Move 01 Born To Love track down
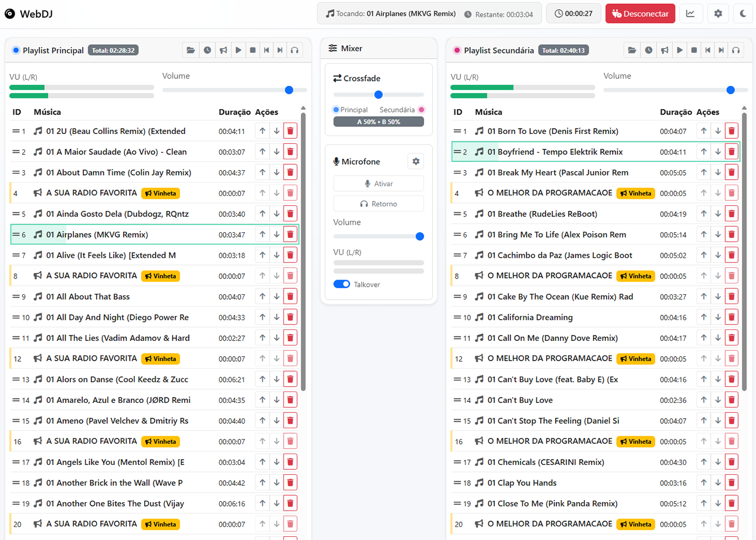This screenshot has height=540, width=756. tap(718, 131)
